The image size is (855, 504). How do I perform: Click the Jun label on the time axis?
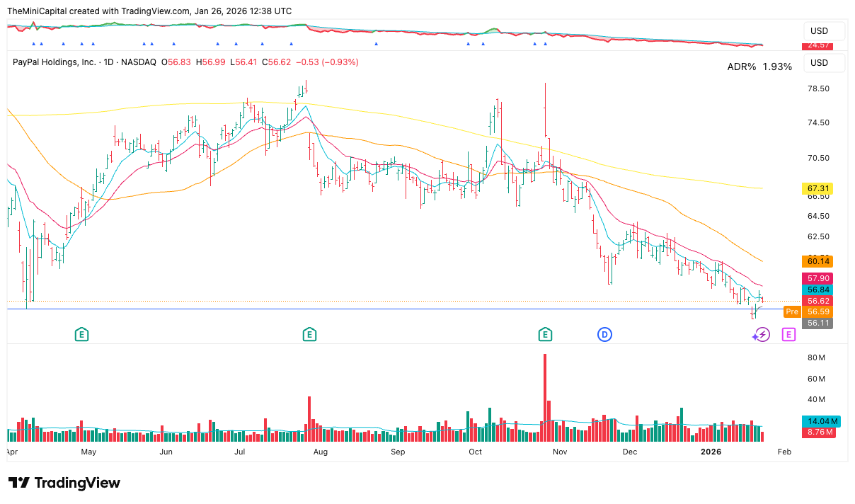coord(166,451)
